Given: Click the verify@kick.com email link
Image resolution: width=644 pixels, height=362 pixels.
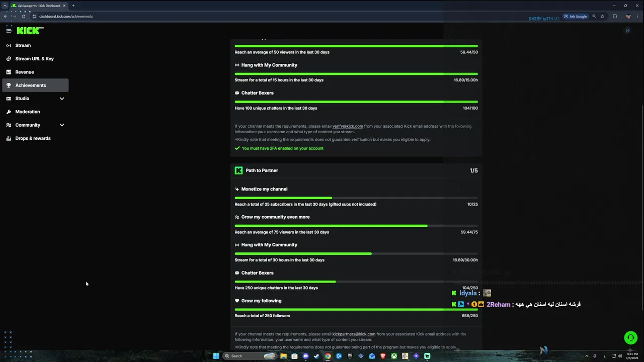Looking at the screenshot, I should (348, 126).
